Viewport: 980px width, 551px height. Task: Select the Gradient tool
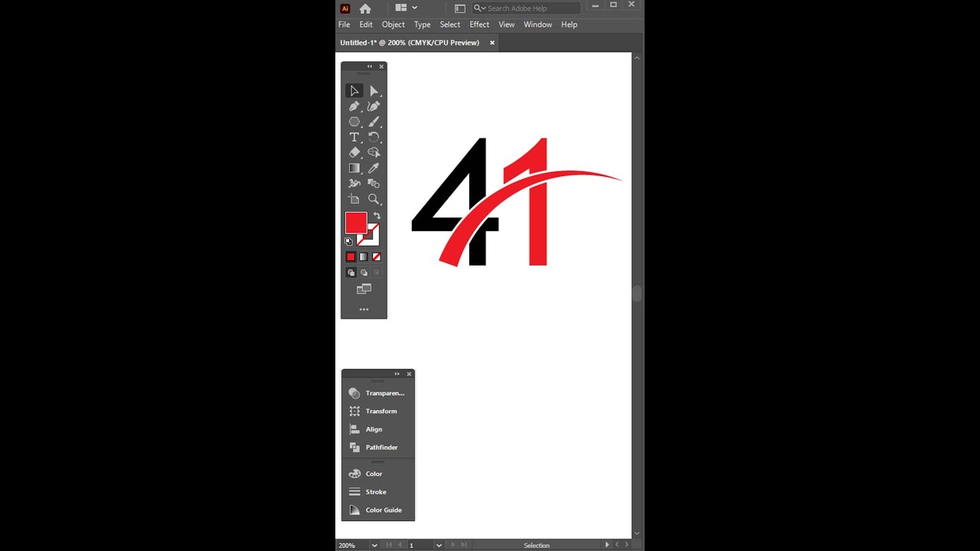coord(354,168)
